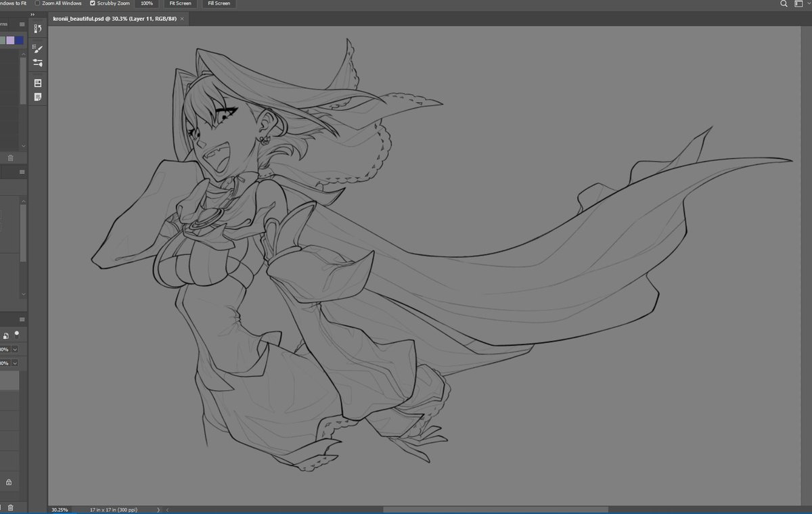This screenshot has height=514, width=812.
Task: Open the History panel icon
Action: coord(38,28)
